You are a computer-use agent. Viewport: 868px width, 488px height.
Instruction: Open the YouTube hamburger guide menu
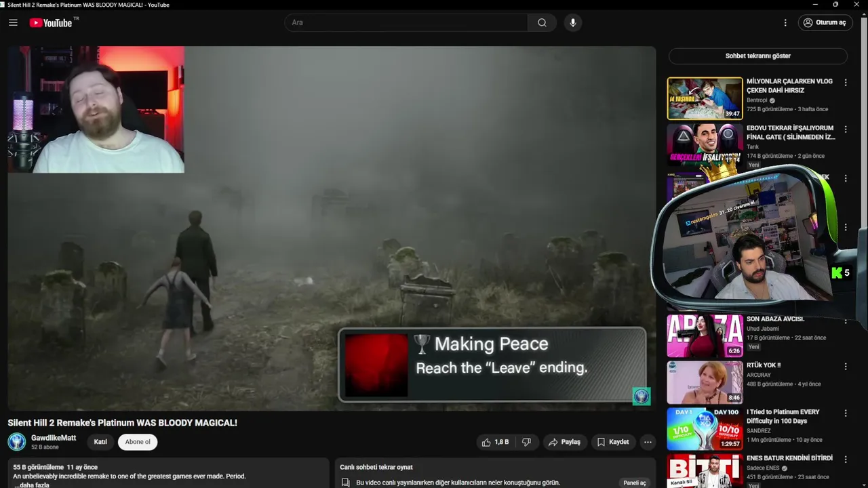tap(13, 22)
